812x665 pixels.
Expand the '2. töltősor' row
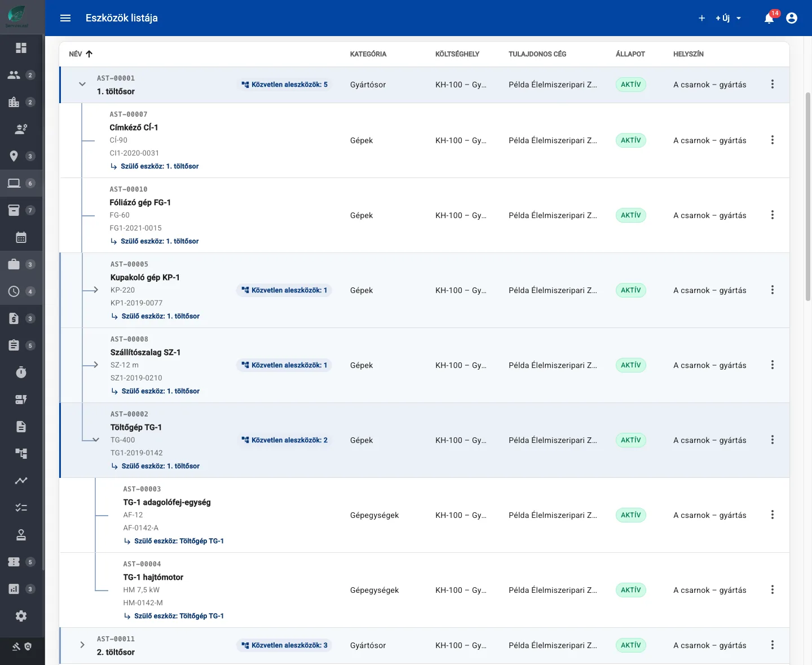[x=82, y=645]
